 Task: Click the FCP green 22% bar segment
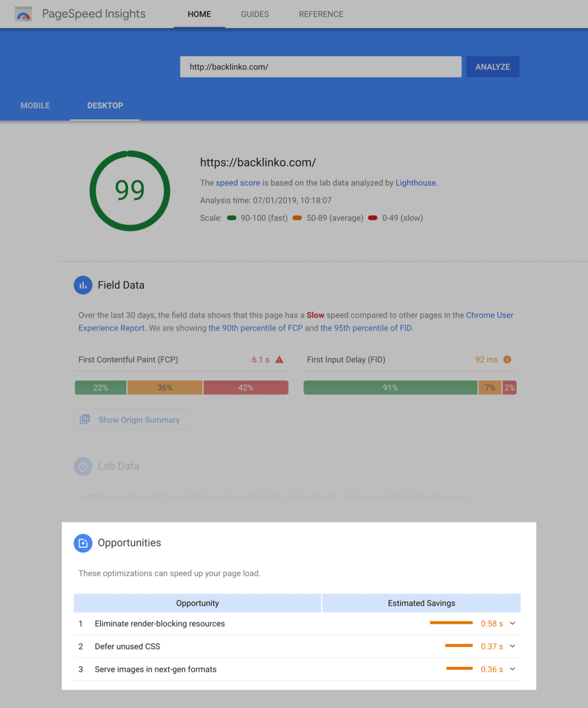[100, 388]
